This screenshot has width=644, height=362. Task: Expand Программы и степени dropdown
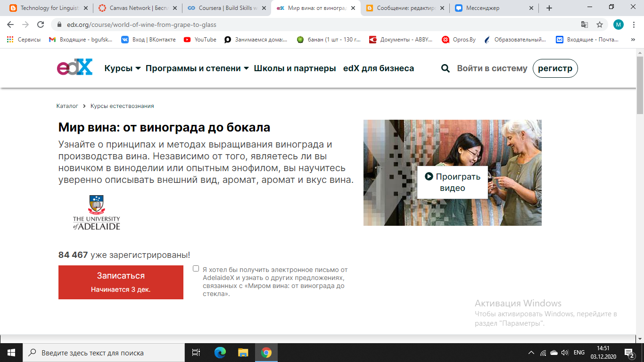pyautogui.click(x=197, y=68)
